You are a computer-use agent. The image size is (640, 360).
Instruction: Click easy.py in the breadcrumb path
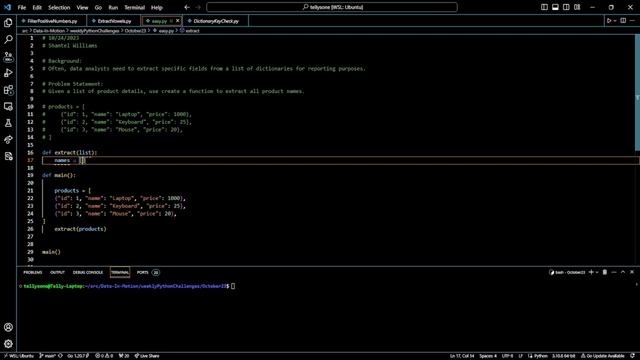pyautogui.click(x=164, y=31)
